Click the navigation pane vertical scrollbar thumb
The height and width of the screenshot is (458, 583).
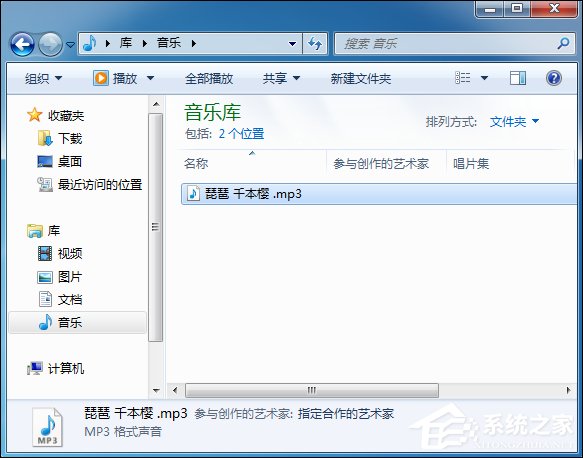pos(155,227)
